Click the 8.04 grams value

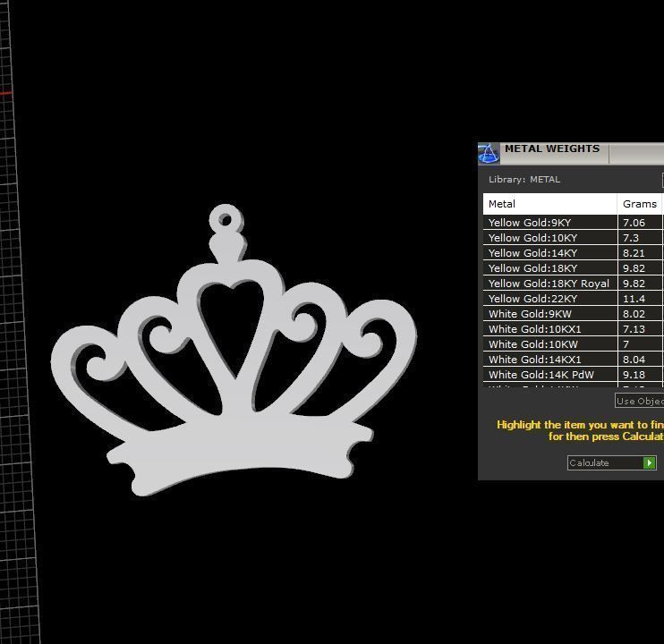click(x=634, y=360)
